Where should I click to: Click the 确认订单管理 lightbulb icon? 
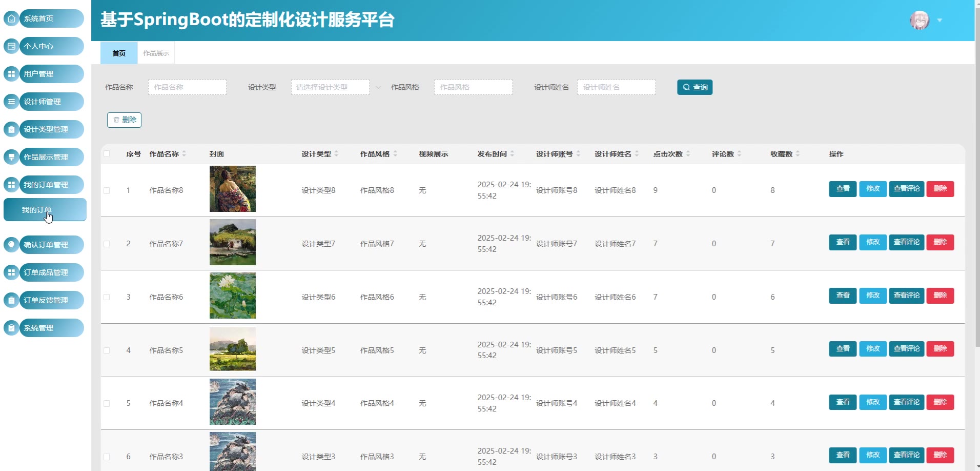11,245
